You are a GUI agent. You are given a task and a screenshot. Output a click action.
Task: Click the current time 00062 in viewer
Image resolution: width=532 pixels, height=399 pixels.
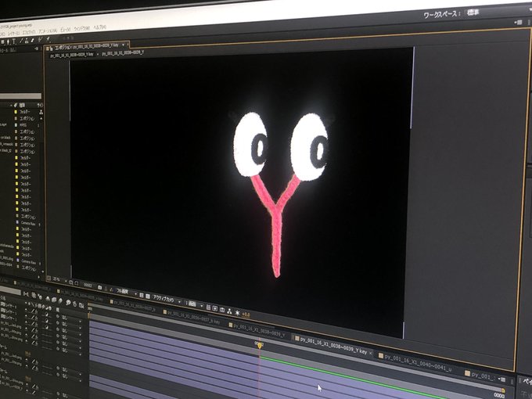[88, 285]
